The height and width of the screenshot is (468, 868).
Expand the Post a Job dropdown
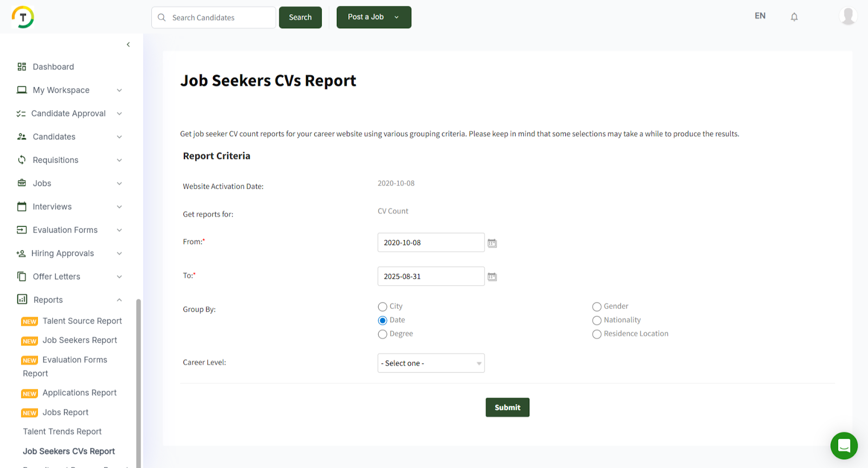click(397, 17)
